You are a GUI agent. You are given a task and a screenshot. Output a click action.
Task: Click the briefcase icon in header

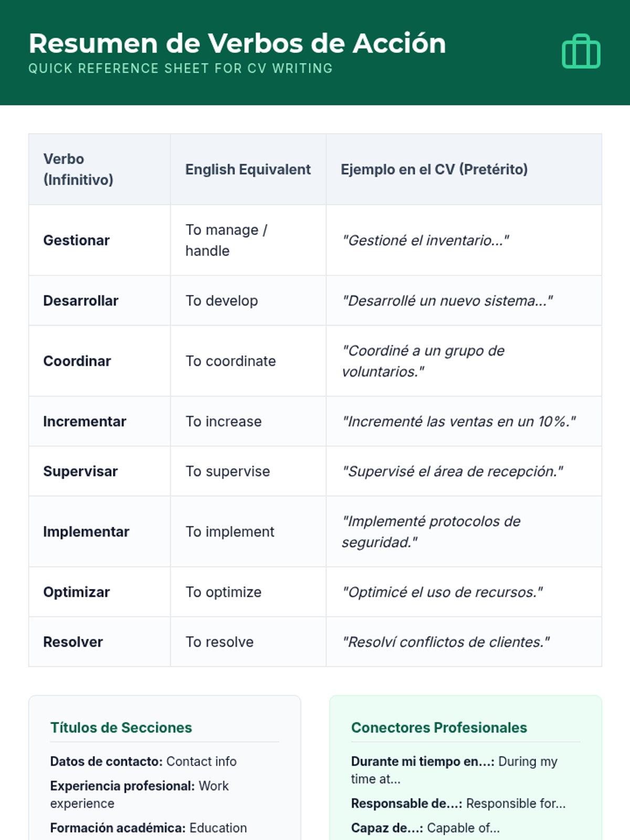[x=581, y=52]
